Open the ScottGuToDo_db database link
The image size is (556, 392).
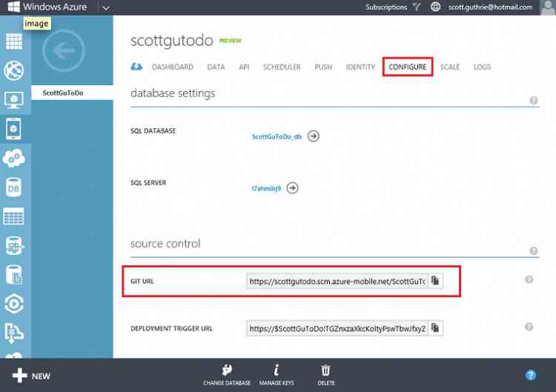[x=277, y=136]
